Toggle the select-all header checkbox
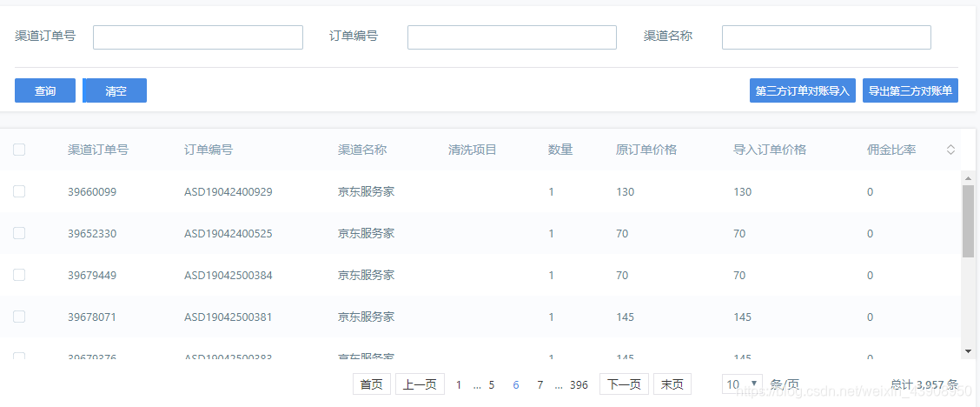The image size is (980, 407). point(19,150)
